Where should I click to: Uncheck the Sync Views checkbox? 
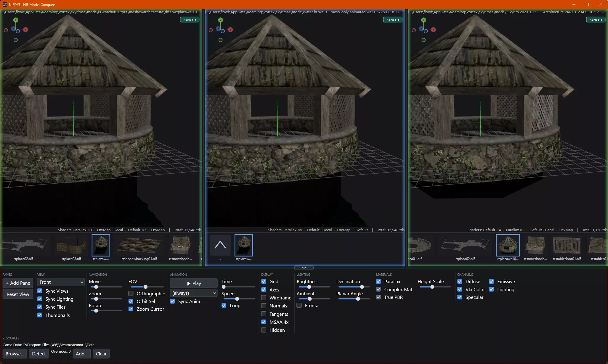(40, 291)
